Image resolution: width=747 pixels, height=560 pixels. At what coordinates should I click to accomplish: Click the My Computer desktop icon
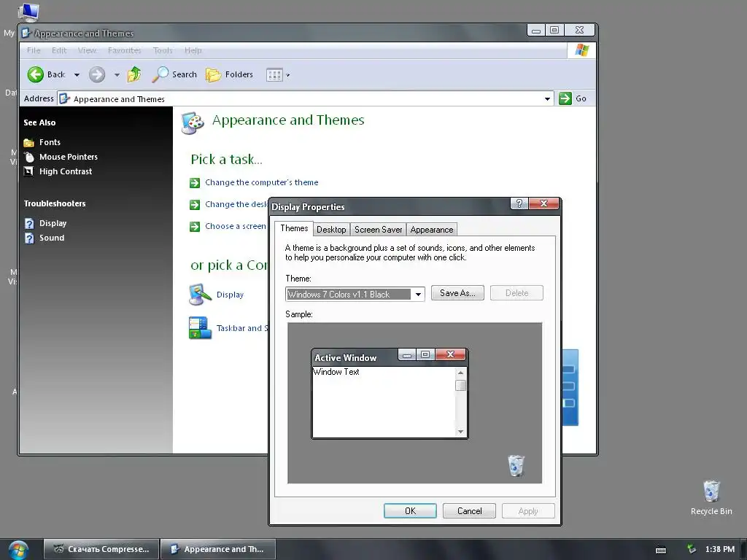click(x=28, y=12)
